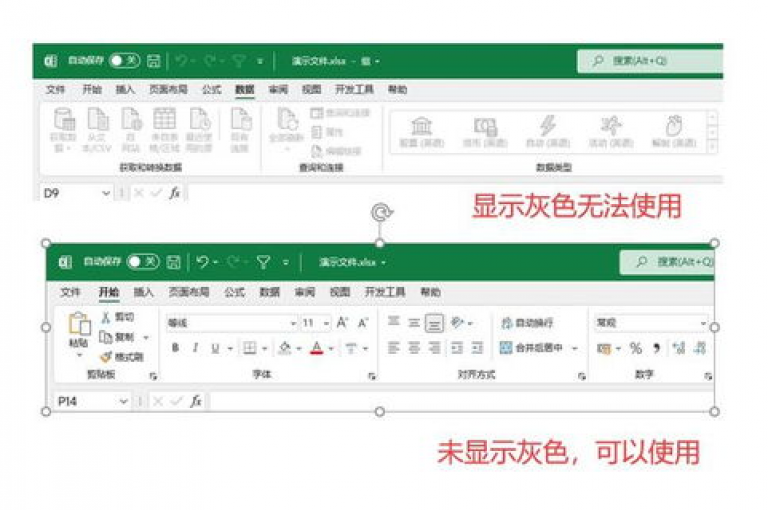Image resolution: width=768 pixels, height=510 pixels.
Task: Switch to 插入 tab in the Home-tab ribbon
Action: pos(144,292)
